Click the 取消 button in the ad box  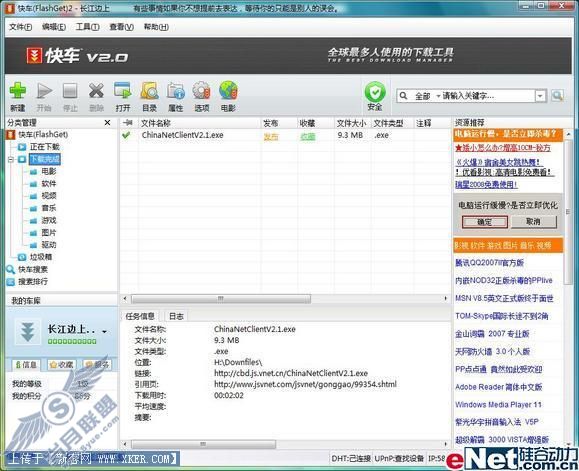533,222
